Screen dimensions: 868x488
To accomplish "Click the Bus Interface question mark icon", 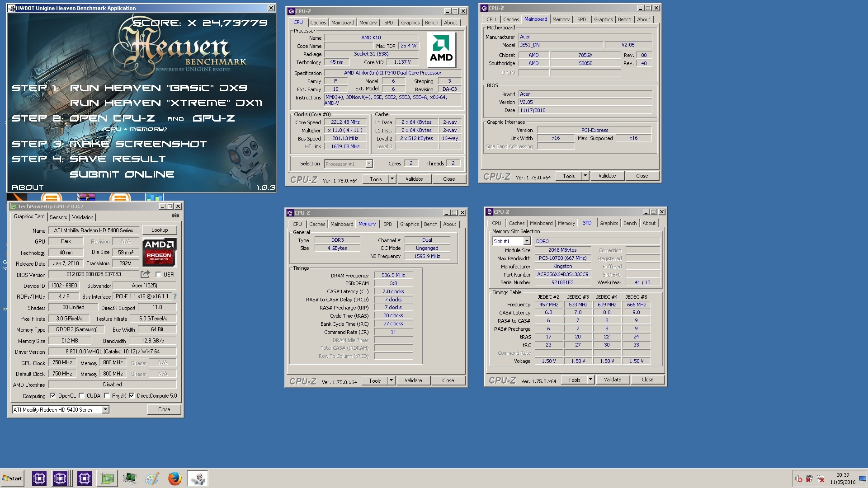I will (175, 296).
